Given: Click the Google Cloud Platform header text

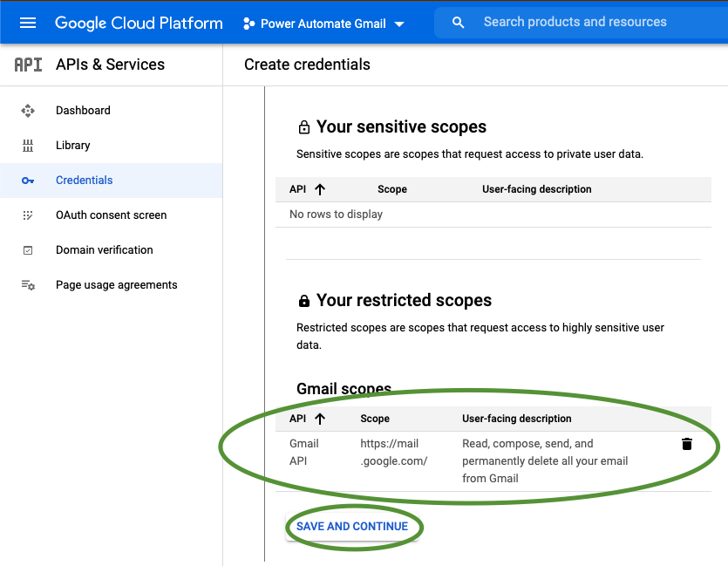Looking at the screenshot, I should pos(138,22).
